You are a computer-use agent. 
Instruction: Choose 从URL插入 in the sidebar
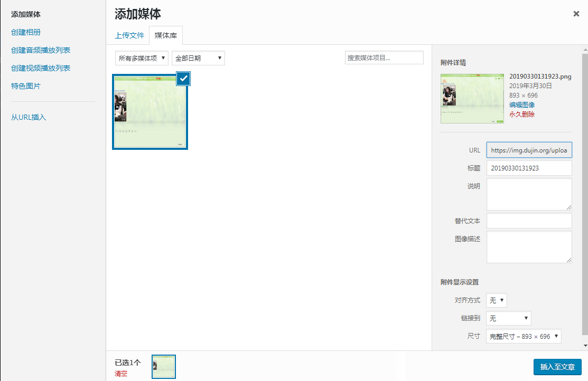click(29, 117)
